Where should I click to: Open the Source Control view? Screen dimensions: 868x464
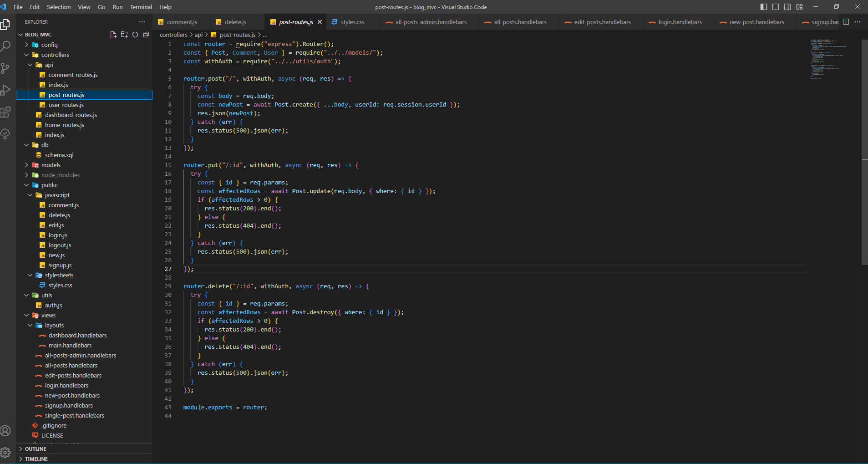point(5,68)
